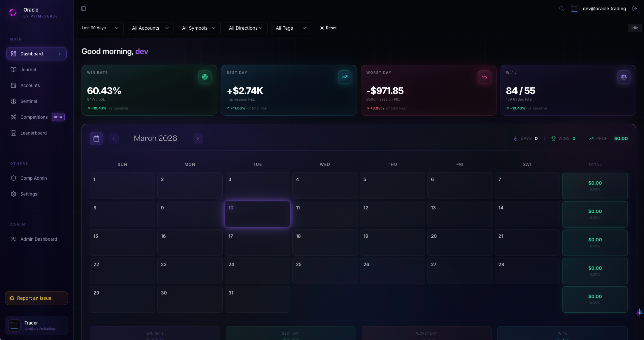The width and height of the screenshot is (644, 340).
Task: Open the All Tags dropdown
Action: click(291, 28)
